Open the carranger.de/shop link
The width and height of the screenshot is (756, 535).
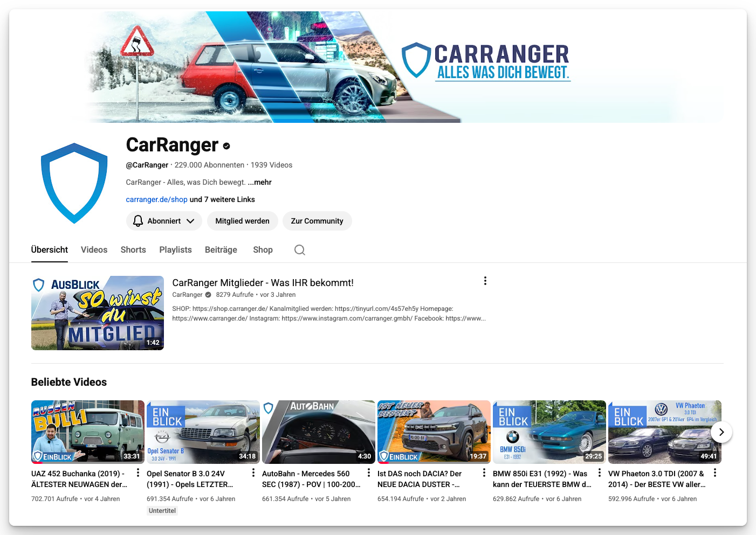point(156,199)
